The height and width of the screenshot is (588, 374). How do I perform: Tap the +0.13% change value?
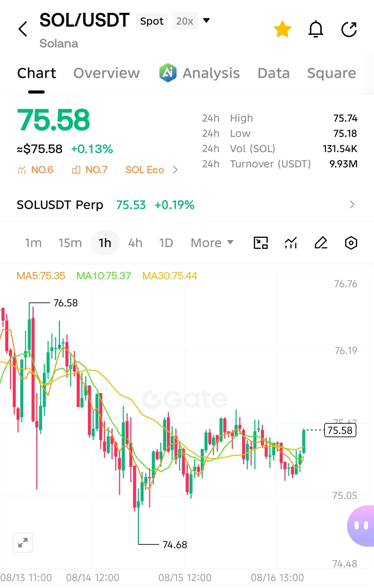tap(92, 149)
